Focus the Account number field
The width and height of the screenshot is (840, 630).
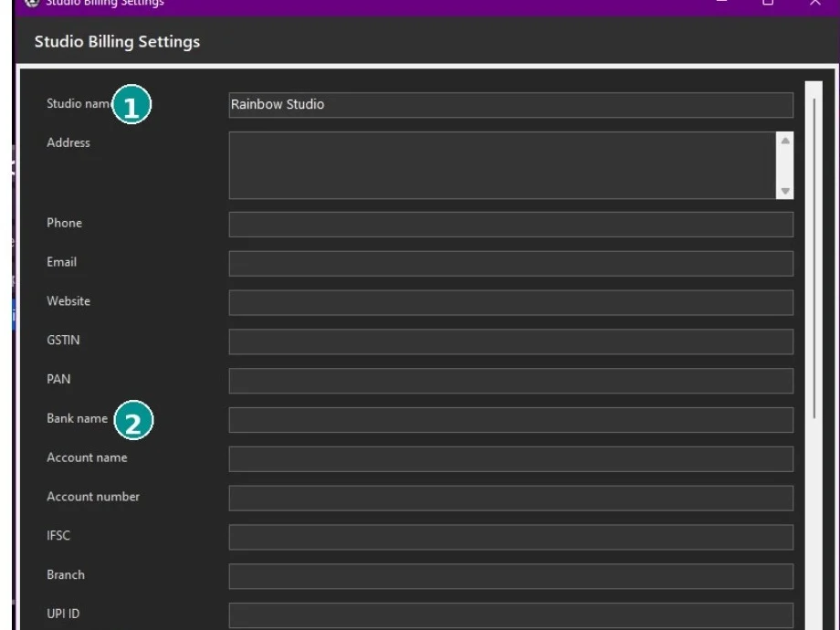[x=510, y=499]
